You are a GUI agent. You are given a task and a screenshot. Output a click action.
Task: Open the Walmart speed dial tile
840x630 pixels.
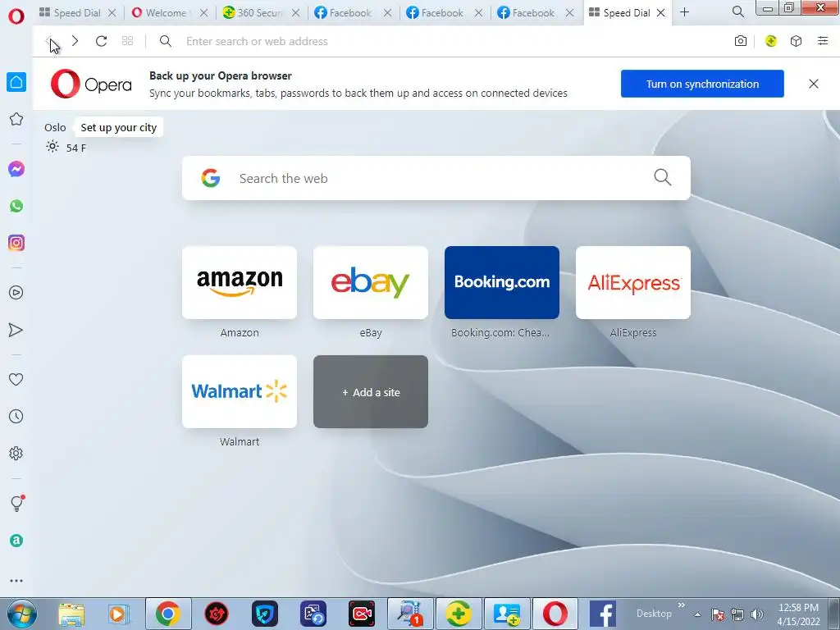tap(240, 391)
